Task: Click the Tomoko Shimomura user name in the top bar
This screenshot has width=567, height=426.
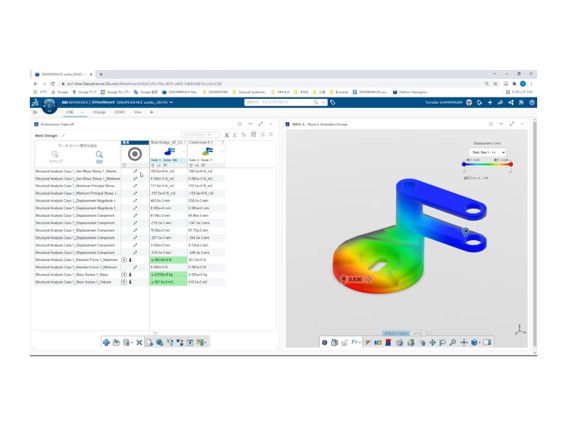Action: pos(444,103)
